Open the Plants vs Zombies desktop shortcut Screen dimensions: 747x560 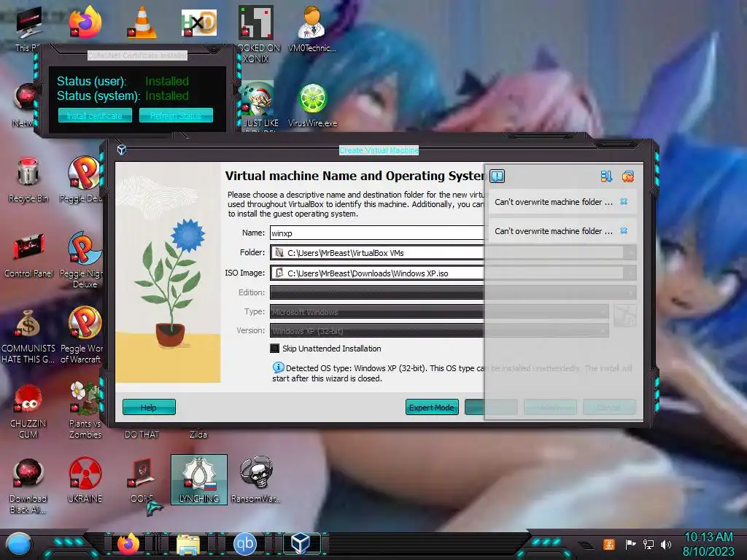[85, 410]
